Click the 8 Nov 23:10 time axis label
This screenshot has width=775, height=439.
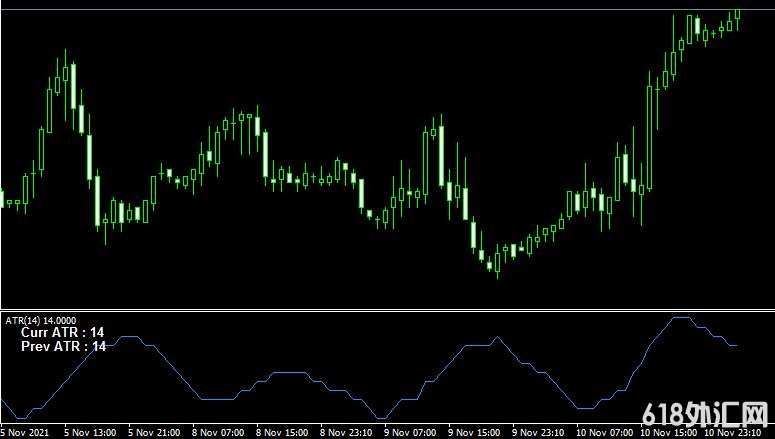click(x=347, y=432)
